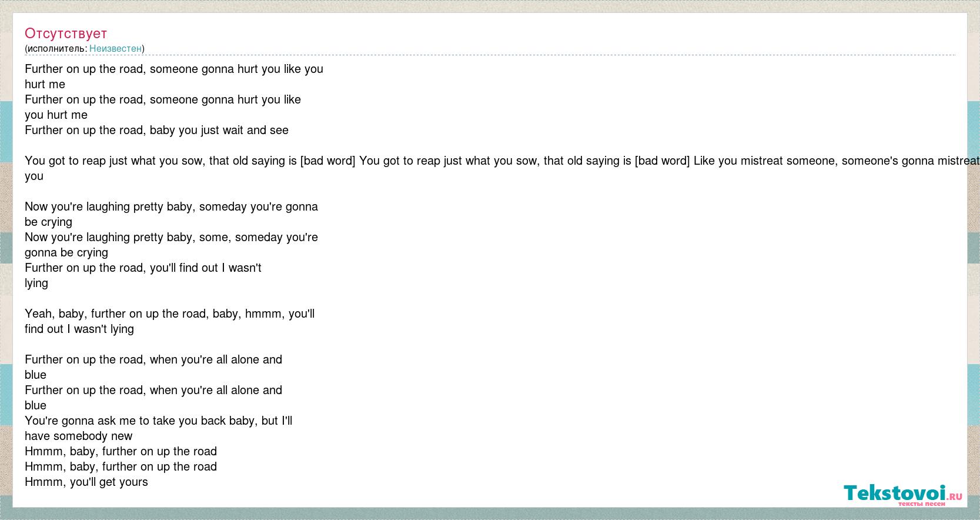Click the last line "Hmmm, you'll get yours"

point(86,482)
